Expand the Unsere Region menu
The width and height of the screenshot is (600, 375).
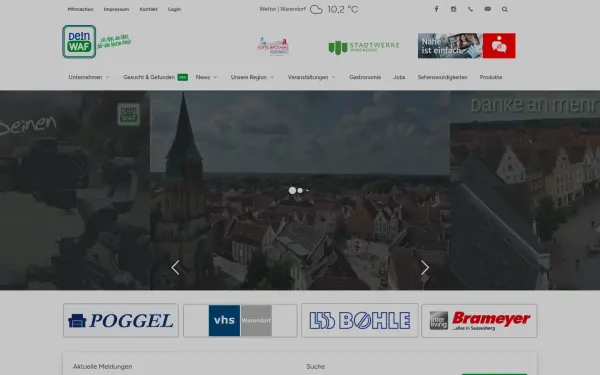[252, 77]
